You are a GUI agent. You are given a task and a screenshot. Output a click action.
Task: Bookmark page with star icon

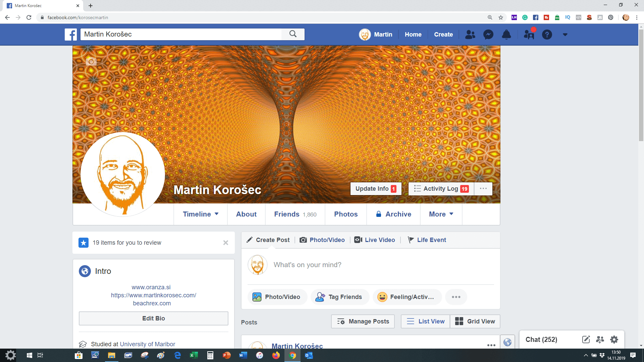coord(501,17)
